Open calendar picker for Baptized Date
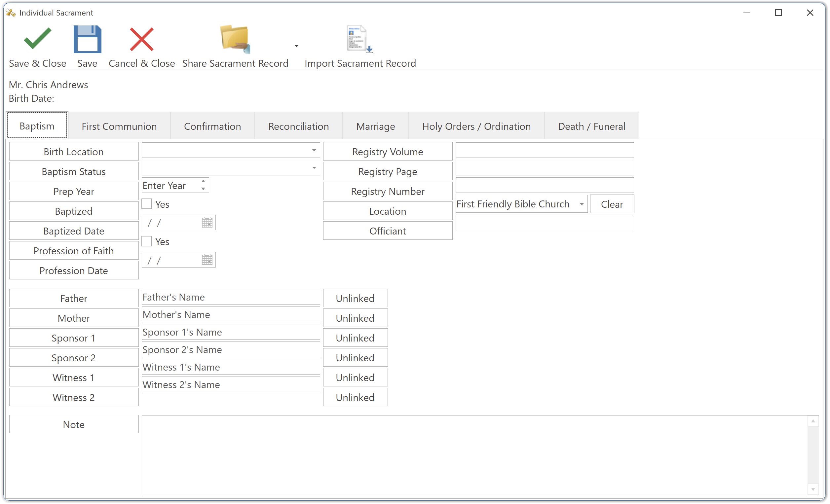 [207, 223]
